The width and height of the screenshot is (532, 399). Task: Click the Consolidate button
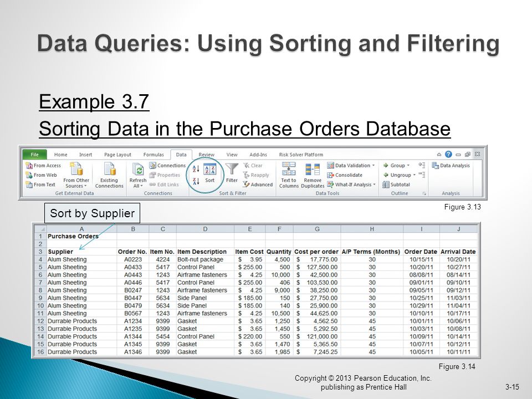click(x=345, y=175)
